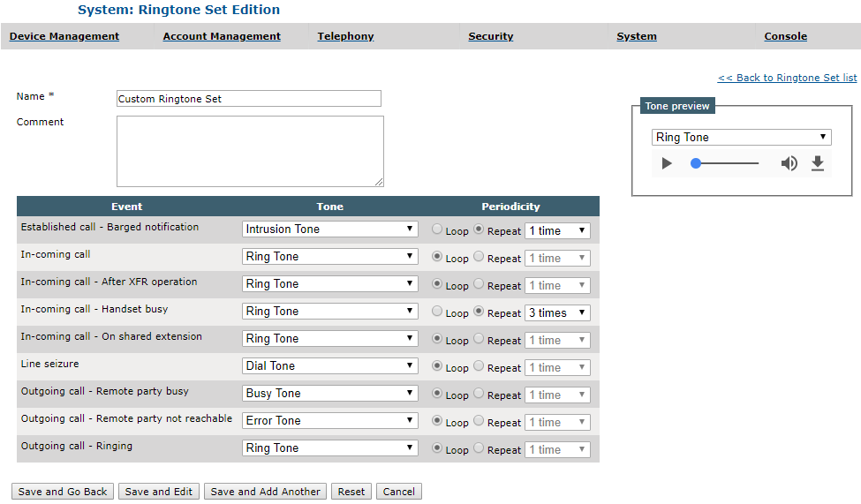The height and width of the screenshot is (504, 861).
Task: Select Loop for Barged notification
Action: click(x=437, y=229)
